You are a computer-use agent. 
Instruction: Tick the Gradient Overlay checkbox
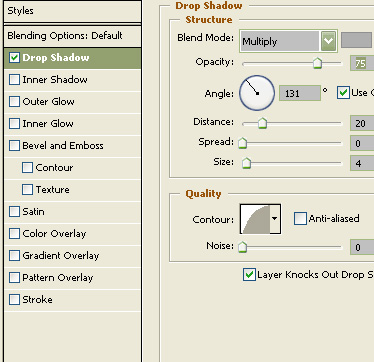tap(14, 256)
